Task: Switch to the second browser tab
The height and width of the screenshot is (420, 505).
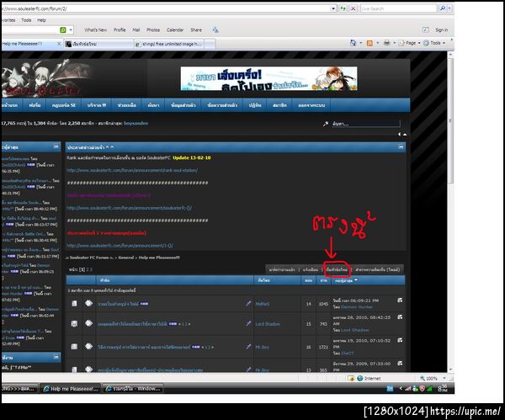Action: (x=98, y=44)
